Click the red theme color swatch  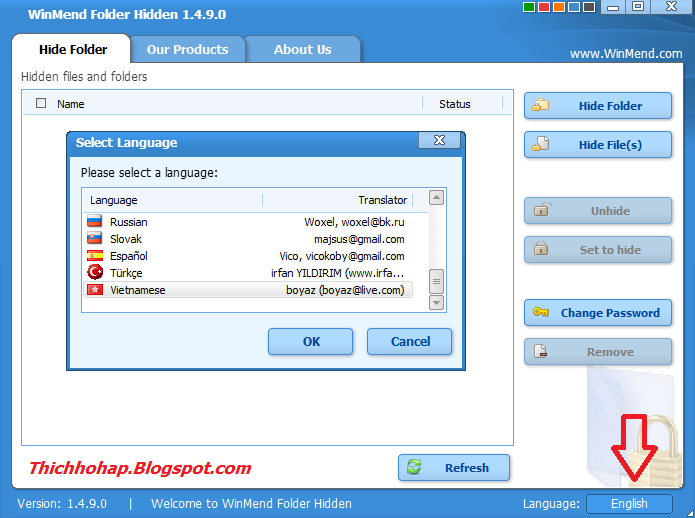coord(543,7)
